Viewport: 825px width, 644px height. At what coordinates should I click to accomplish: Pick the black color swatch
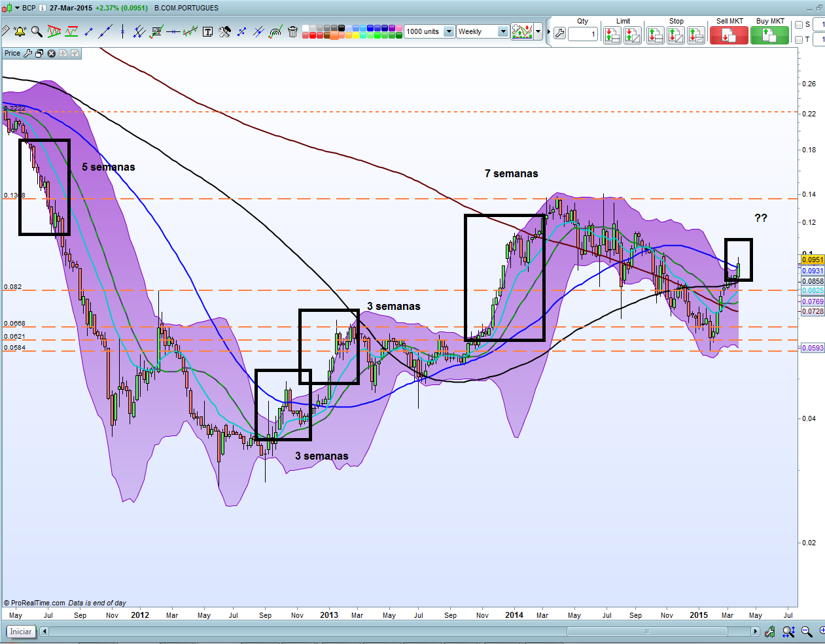point(342,28)
